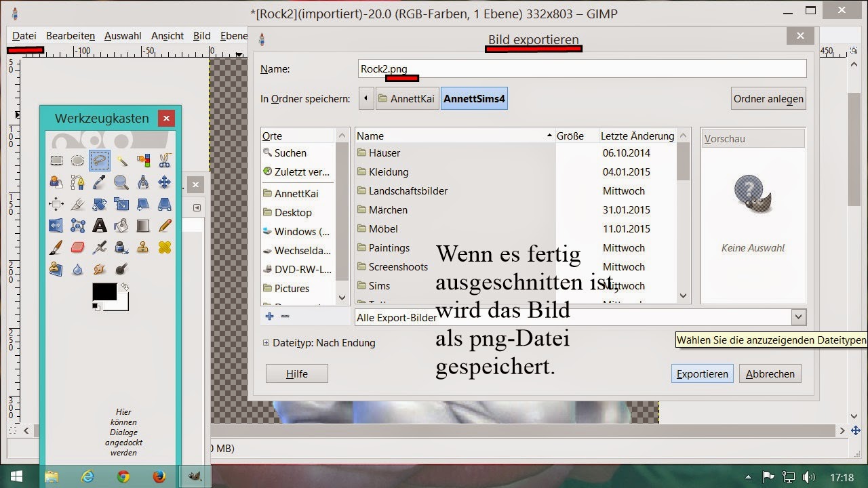This screenshot has width=868, height=488.
Task: Select the Airbrush tool
Action: (100, 247)
